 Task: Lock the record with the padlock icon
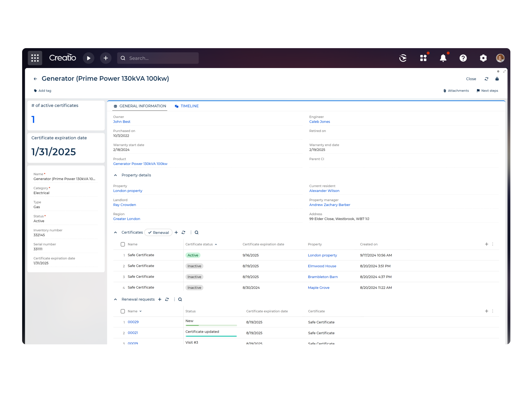[497, 79]
